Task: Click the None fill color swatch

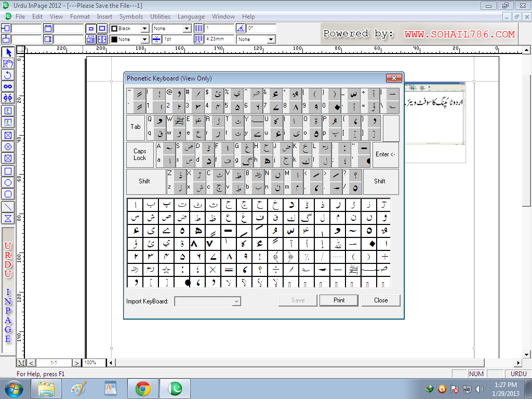Action: (x=114, y=39)
